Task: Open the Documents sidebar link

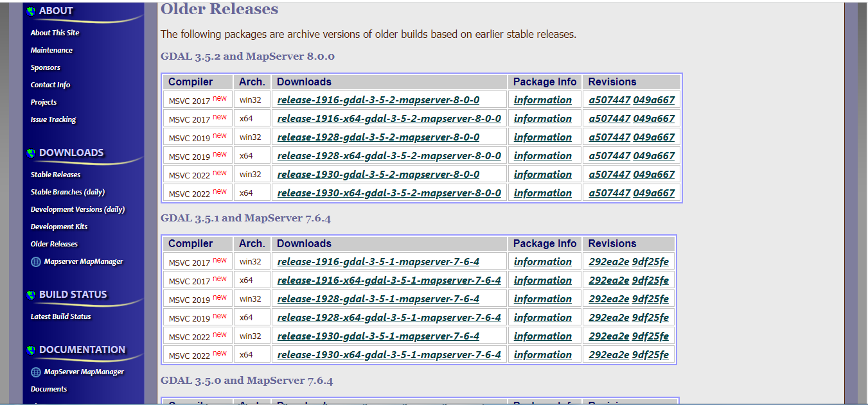Action: tap(49, 389)
